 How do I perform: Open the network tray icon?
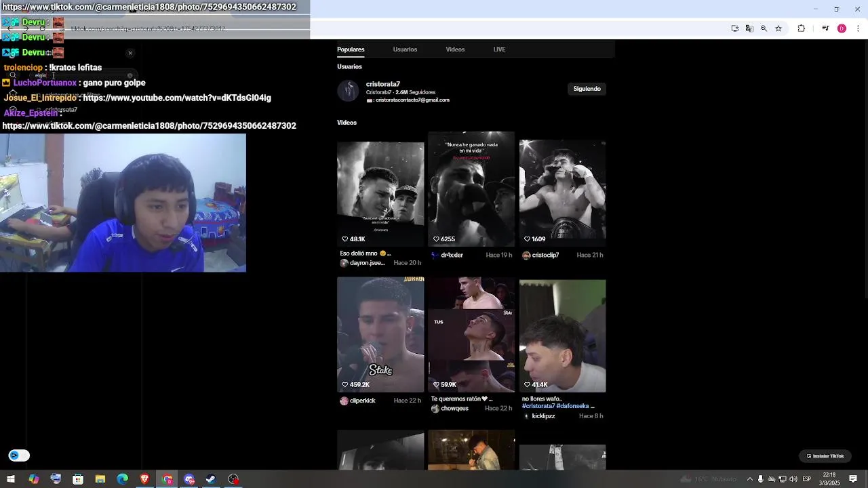[x=782, y=479]
